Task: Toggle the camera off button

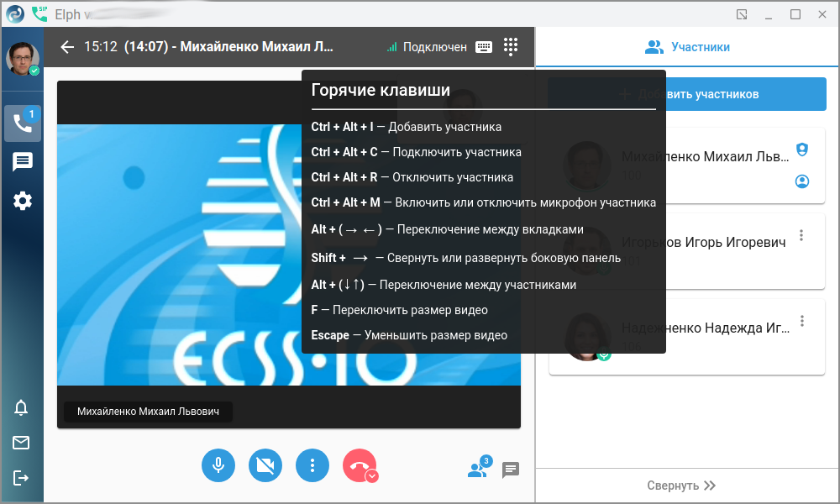Action: coord(265,465)
